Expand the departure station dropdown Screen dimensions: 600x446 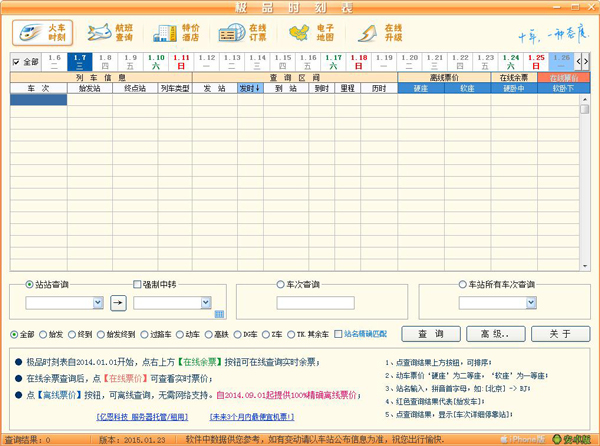98,301
